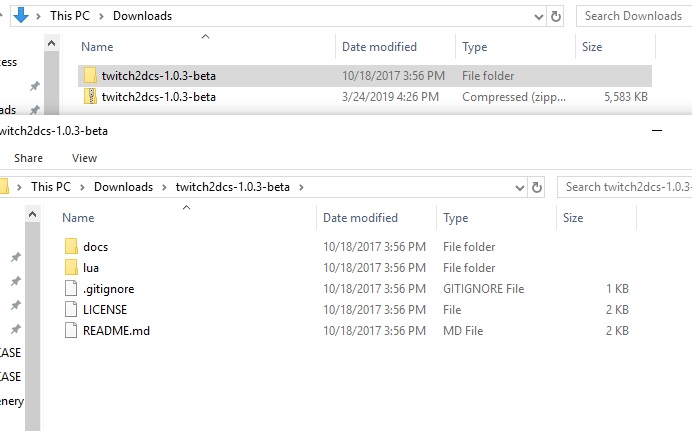Click nav pane scroll-up arrow in twitch2dcs window
Viewport: 692px width, 431px height.
32,214
